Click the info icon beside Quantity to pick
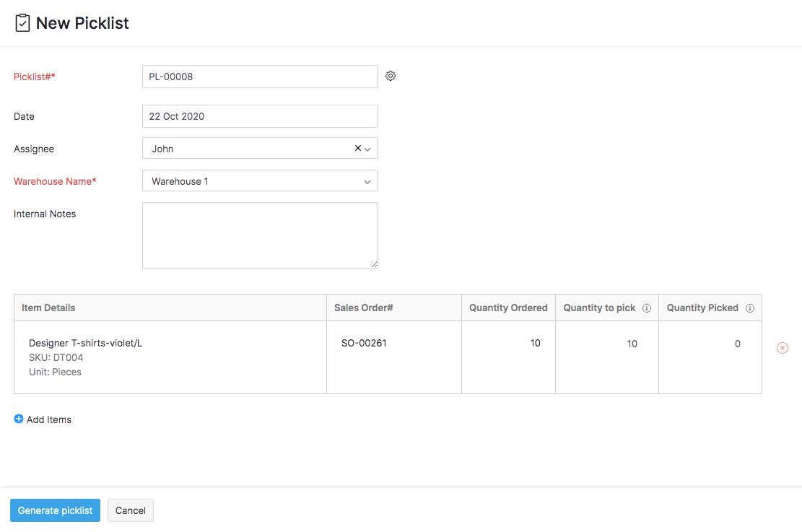This screenshot has height=532, width=802. coord(648,308)
